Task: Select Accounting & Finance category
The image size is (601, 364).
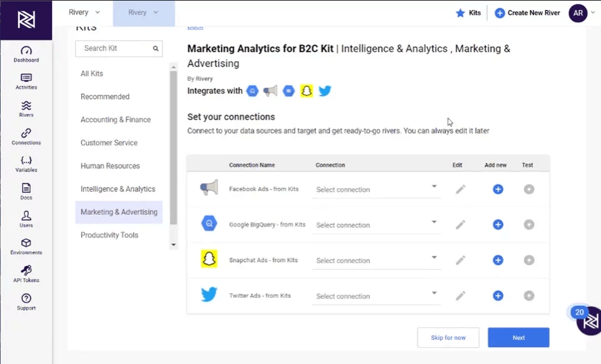Action: click(119, 119)
